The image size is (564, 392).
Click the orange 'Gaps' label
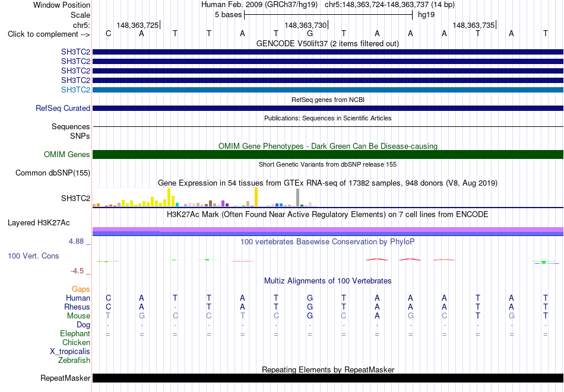point(81,289)
